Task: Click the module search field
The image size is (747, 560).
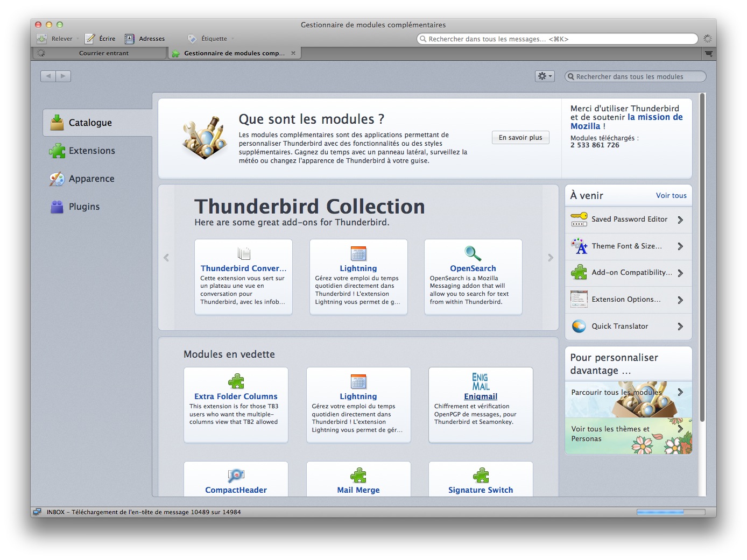Action: click(x=635, y=76)
